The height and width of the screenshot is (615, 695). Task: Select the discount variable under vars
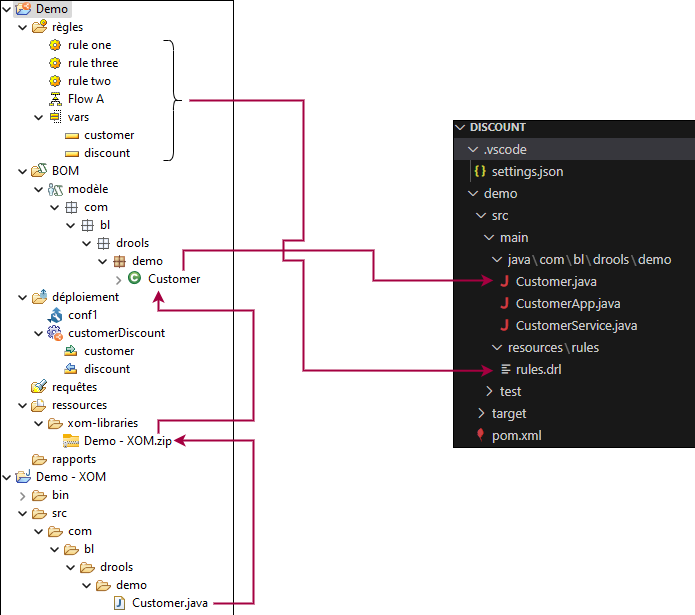107,153
